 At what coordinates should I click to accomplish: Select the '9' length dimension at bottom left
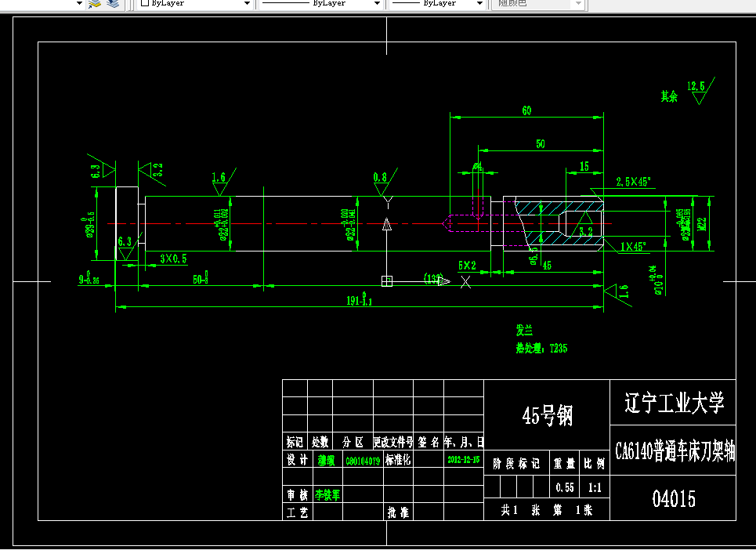tap(89, 278)
